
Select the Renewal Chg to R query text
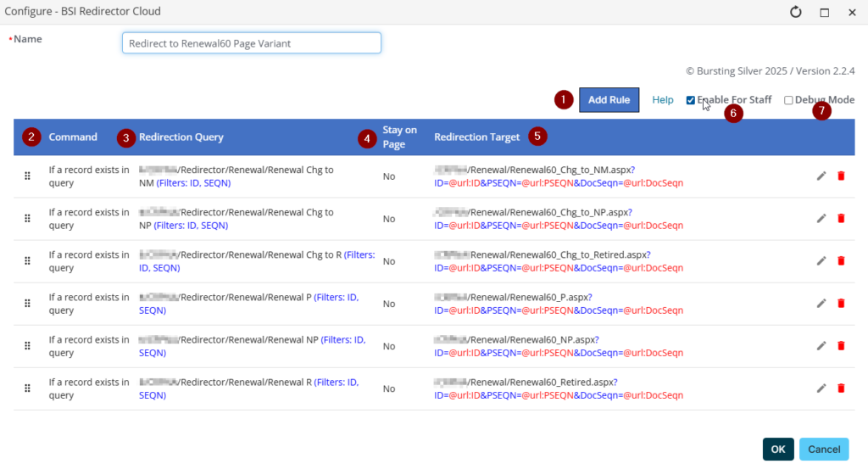click(257, 260)
